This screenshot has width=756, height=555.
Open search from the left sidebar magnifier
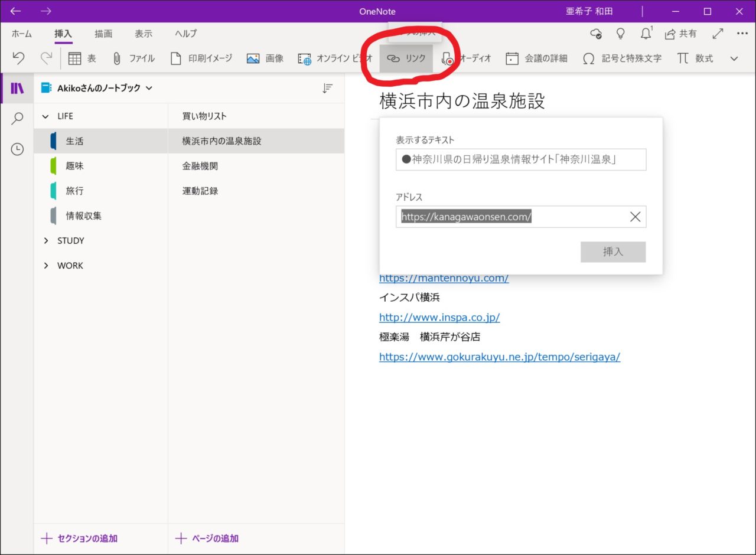(x=17, y=119)
